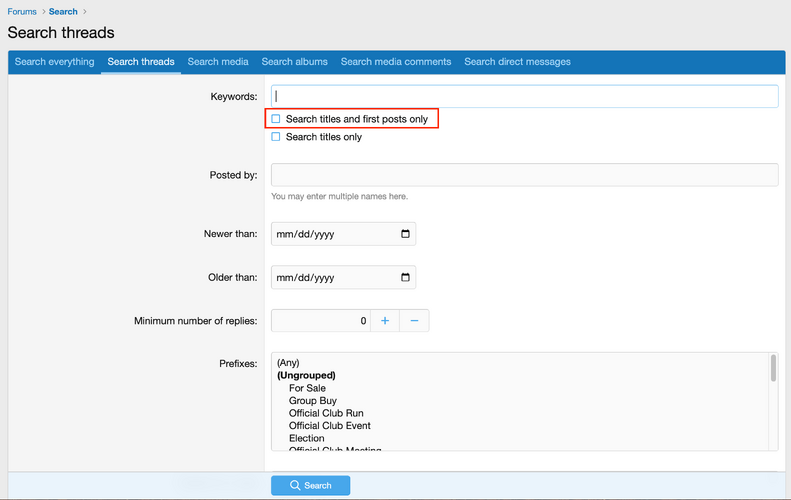791x500 pixels.
Task: Focus the Newer than date field
Action: tap(343, 234)
